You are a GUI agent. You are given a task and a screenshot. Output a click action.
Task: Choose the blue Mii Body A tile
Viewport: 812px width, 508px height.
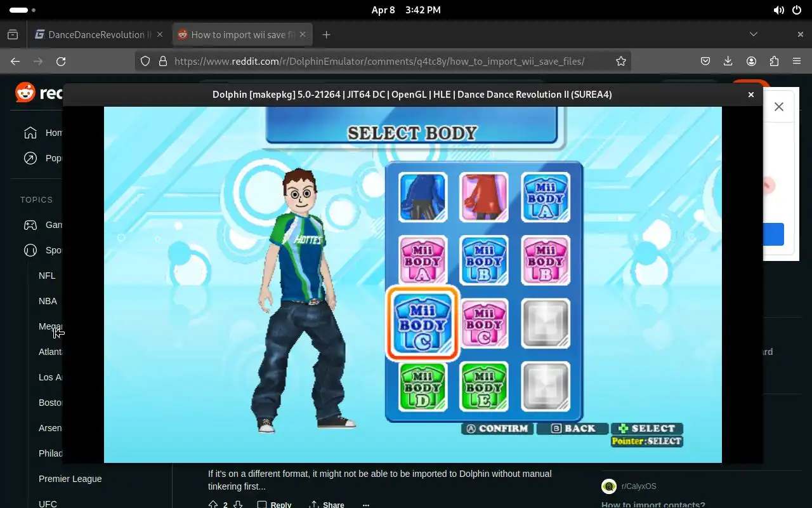(x=546, y=197)
